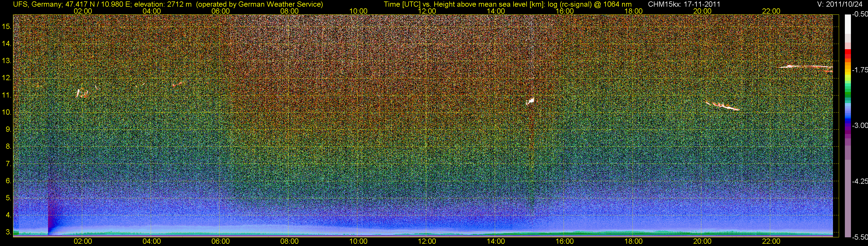Click the 3. km height axis label
Screen dimensions: 868x246
pos(8,232)
